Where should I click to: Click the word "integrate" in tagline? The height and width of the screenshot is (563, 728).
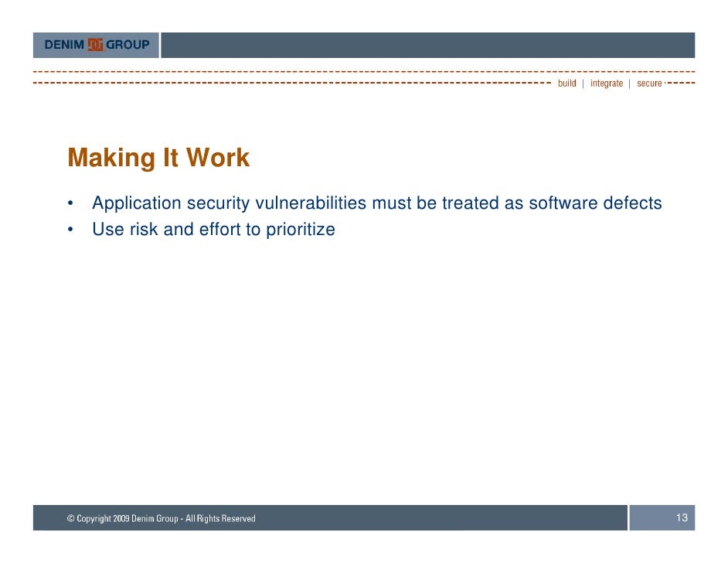tap(607, 84)
